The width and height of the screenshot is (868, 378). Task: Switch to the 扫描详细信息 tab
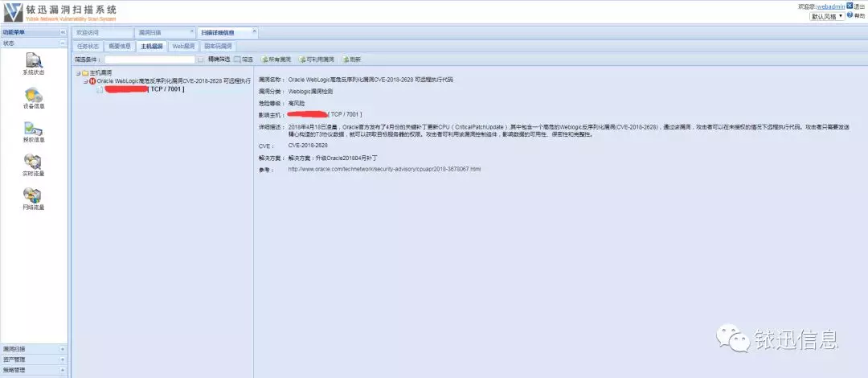point(227,33)
